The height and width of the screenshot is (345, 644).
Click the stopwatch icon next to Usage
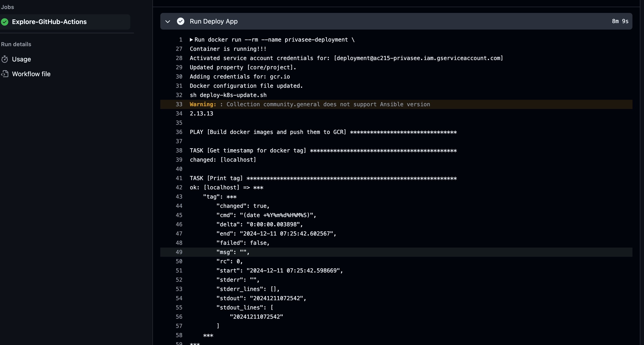5,59
